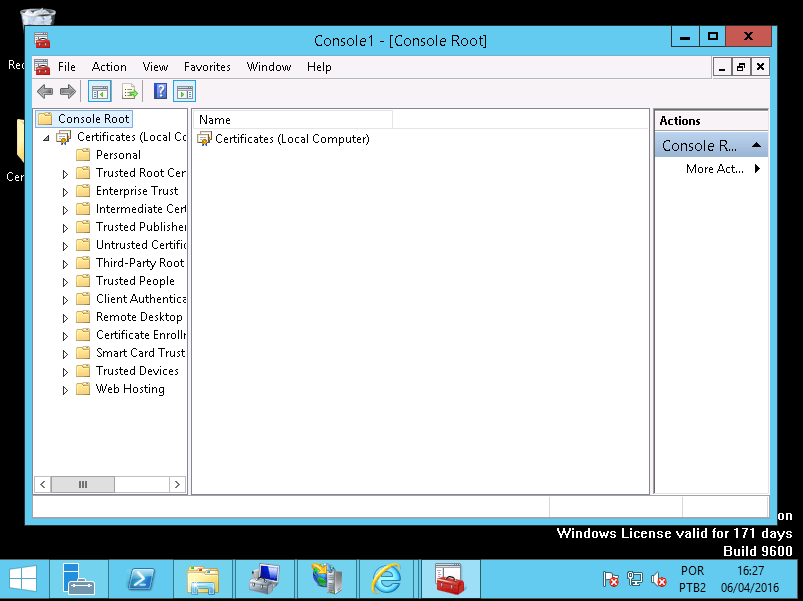
Task: Click the Personal folder icon in tree
Action: tap(83, 155)
